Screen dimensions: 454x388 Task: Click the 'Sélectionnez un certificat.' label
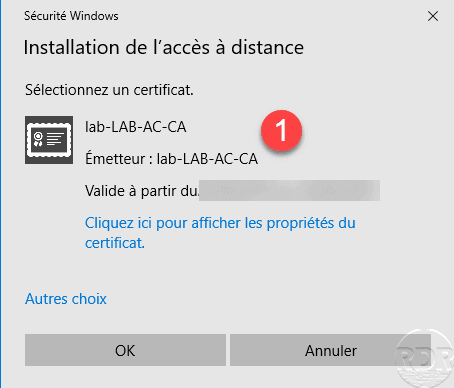[109, 90]
